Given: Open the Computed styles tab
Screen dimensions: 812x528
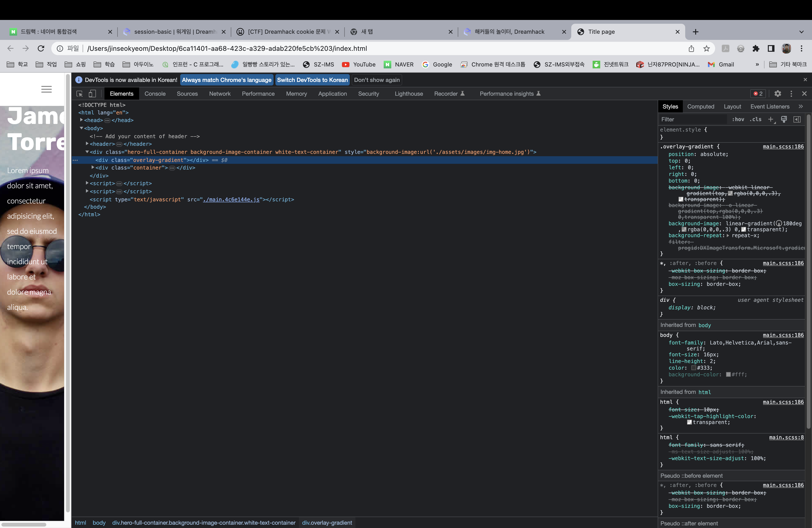Looking at the screenshot, I should point(700,106).
